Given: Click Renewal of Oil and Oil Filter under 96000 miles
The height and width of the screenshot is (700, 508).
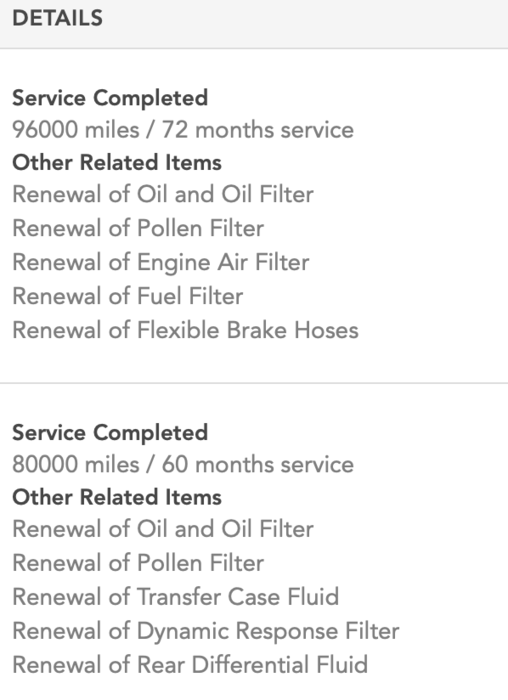Looking at the screenshot, I should tap(163, 195).
